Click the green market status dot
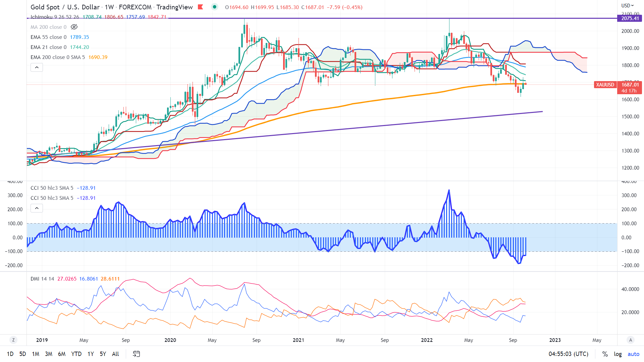 [215, 7]
